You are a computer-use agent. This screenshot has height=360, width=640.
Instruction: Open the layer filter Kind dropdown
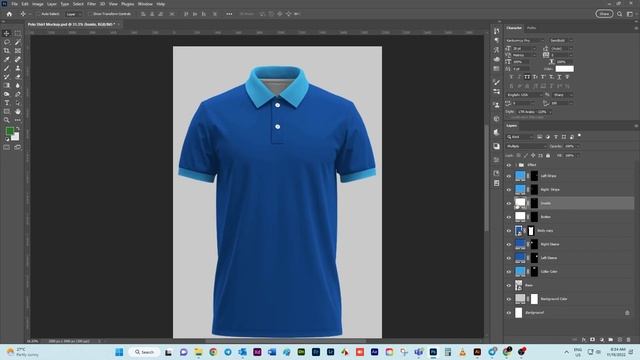pos(520,137)
